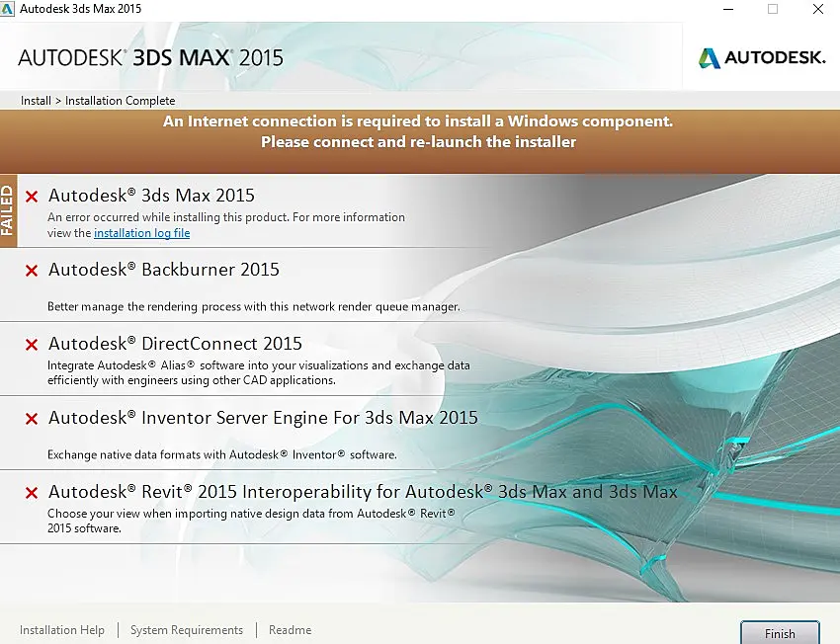This screenshot has height=644, width=840.
Task: Maximize the installer window
Action: (773, 9)
